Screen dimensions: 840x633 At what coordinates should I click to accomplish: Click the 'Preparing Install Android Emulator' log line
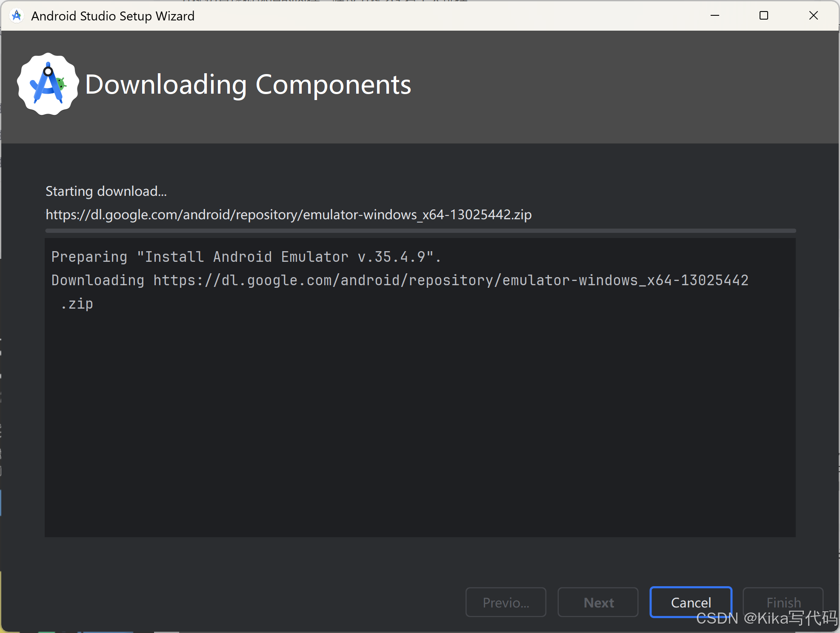coord(246,257)
